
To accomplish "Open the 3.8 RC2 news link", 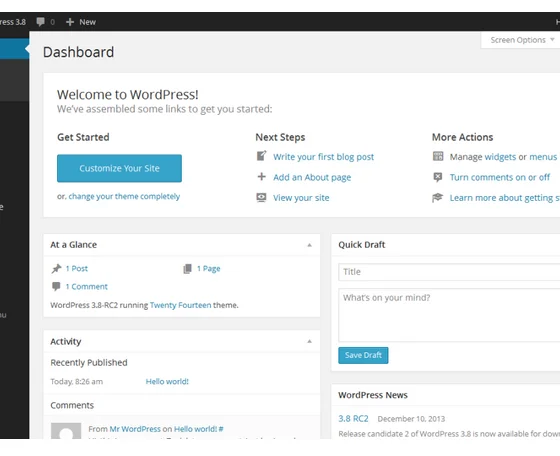I will [353, 419].
